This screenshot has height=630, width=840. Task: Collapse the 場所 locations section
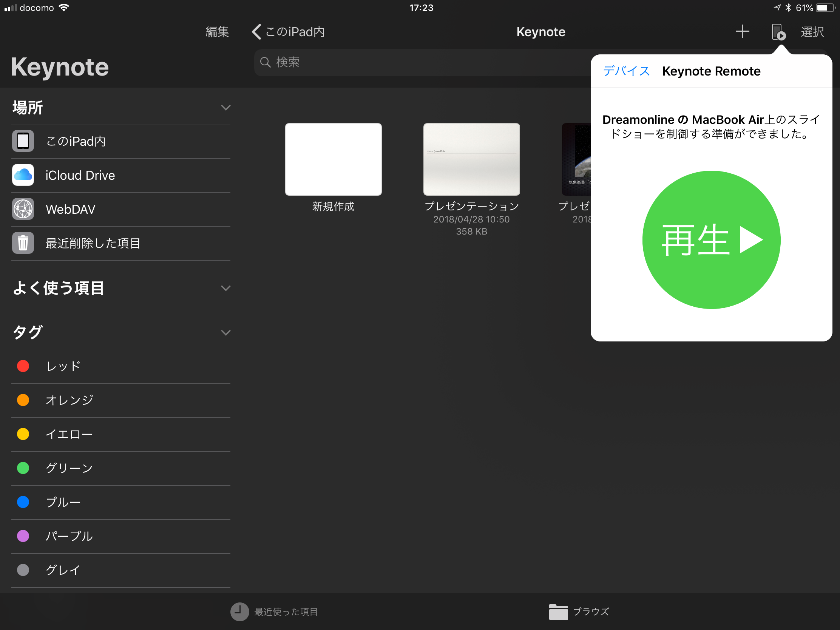(225, 108)
